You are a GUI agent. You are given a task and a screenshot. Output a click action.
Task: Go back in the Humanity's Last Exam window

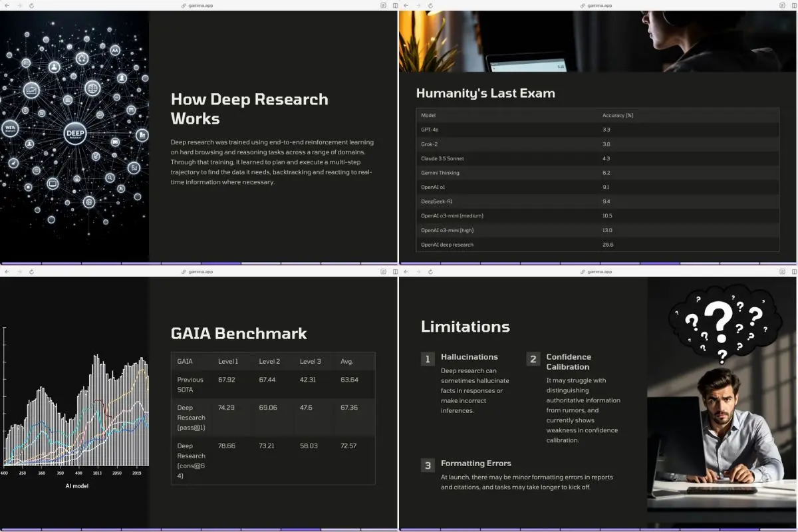tap(405, 5)
